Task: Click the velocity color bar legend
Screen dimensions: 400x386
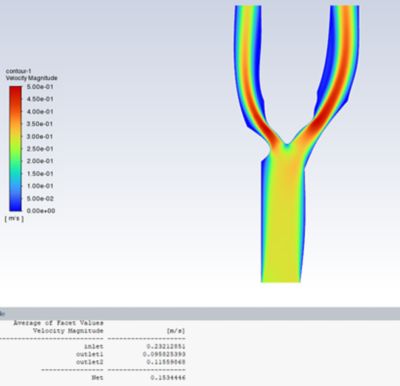Action: [15, 148]
